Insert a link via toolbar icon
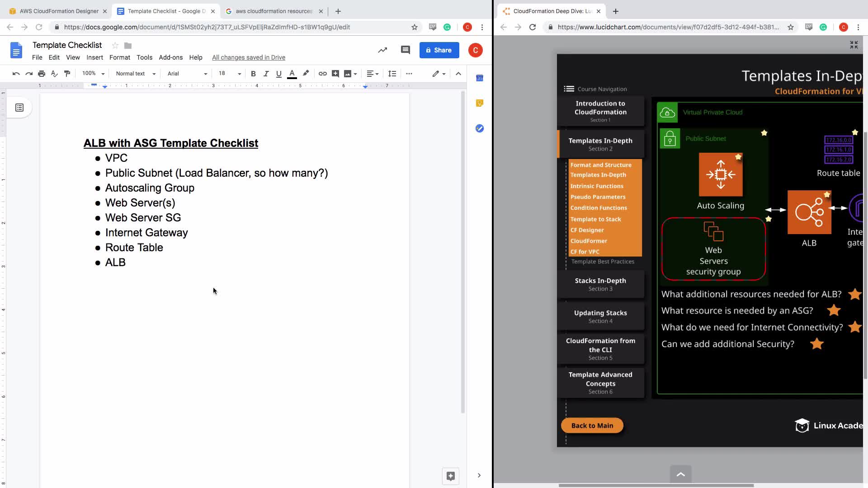The image size is (868, 488). (322, 74)
